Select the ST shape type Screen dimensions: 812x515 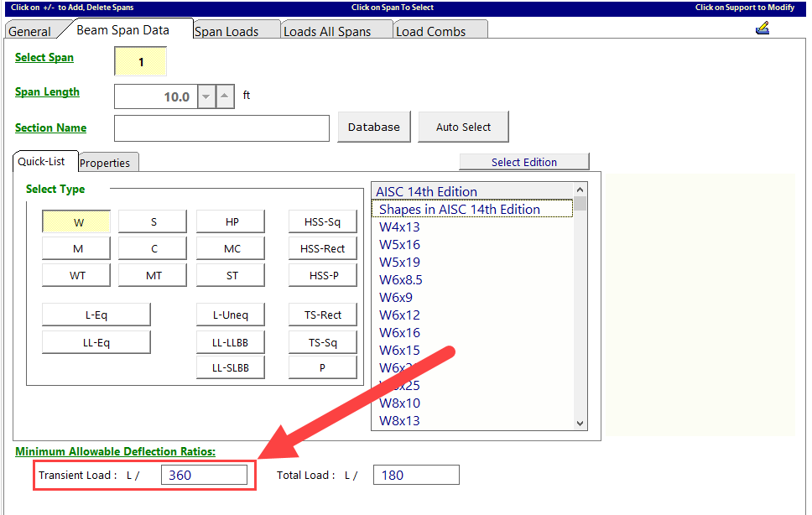231,276
